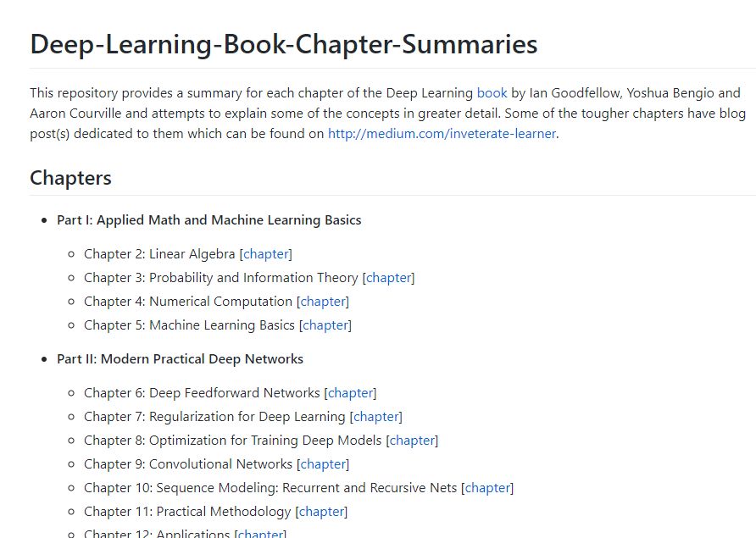Open Chapter 11 Practical Methodology link
Screen dimensions: 756x538
pos(321,511)
